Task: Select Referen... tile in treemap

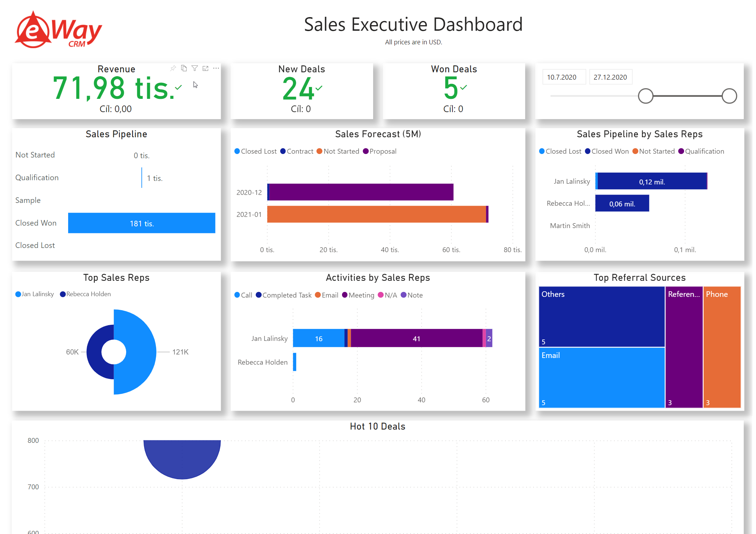Action: tap(684, 347)
